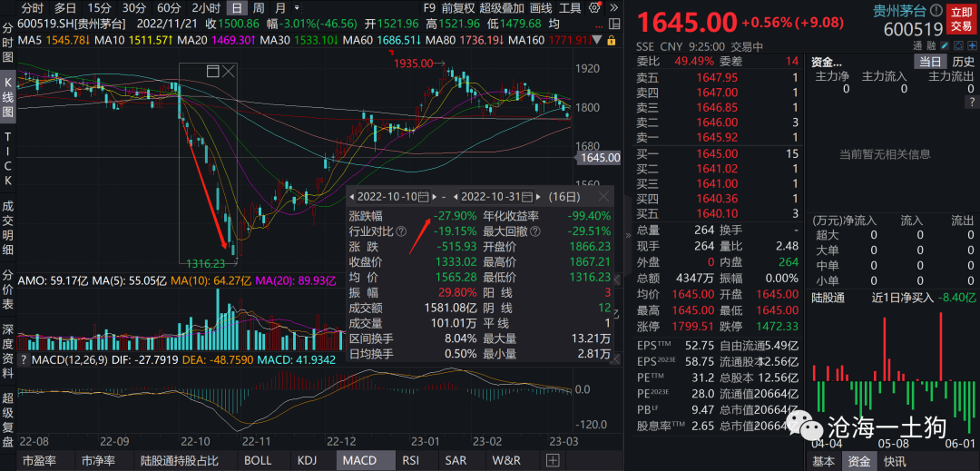Open calendar icon for start date 2022-10-10

pyautogui.click(x=423, y=197)
